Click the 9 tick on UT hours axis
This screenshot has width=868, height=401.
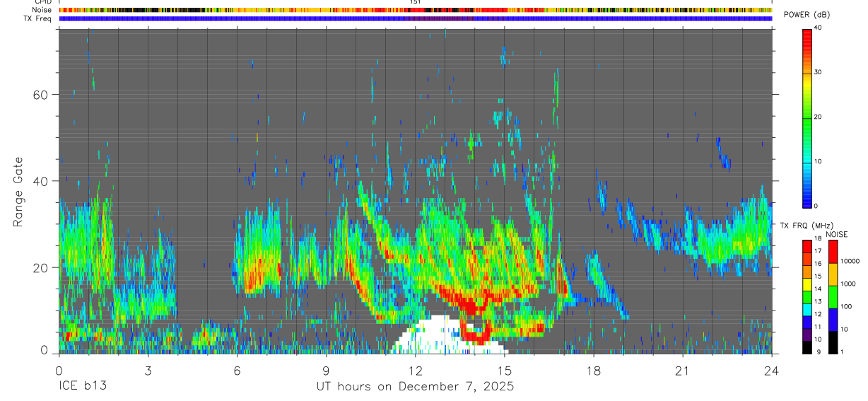[x=326, y=370]
